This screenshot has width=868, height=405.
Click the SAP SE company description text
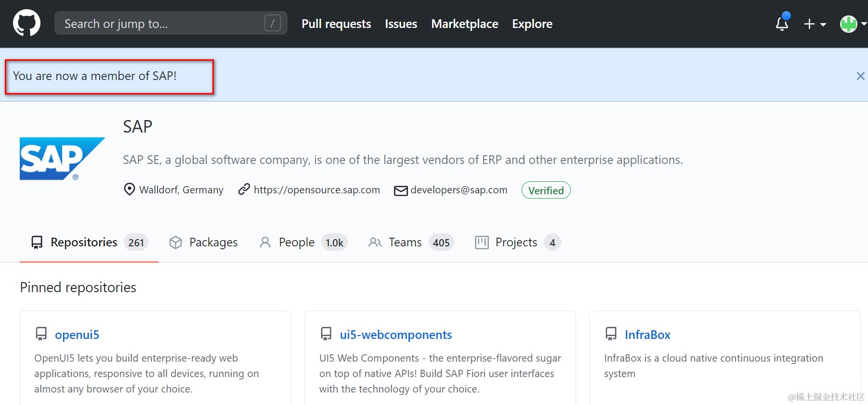point(403,160)
